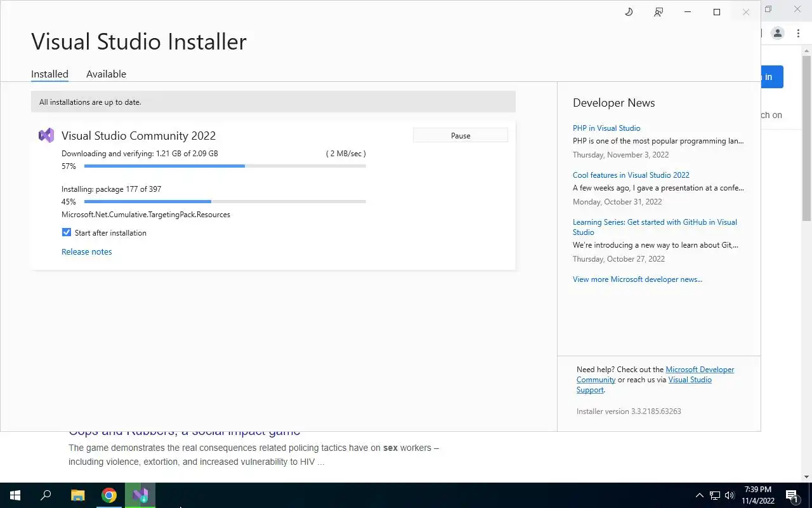Open Microsoft Developer Community link
This screenshot has width=812, height=508.
[x=655, y=374]
